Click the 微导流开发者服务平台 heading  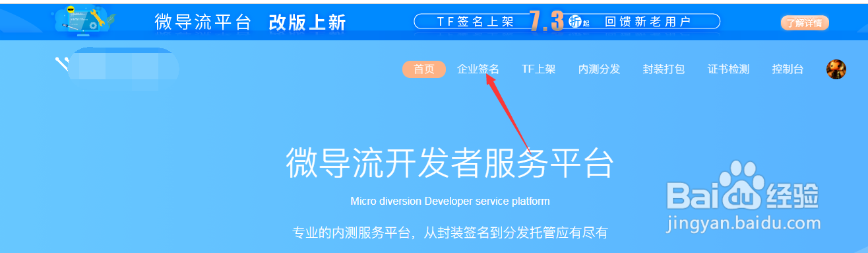point(450,163)
